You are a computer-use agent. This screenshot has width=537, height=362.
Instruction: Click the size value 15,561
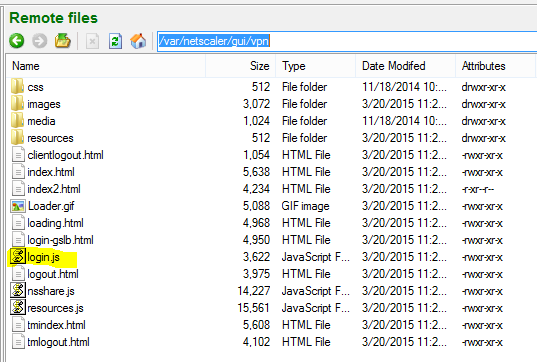pyautogui.click(x=254, y=308)
